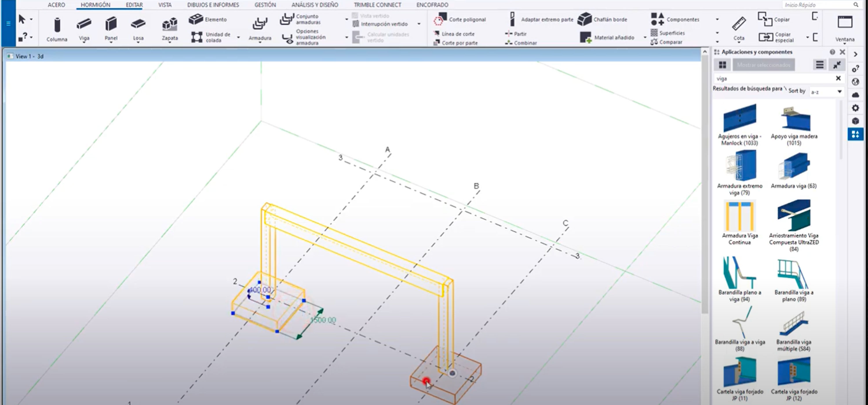Viewport: 868px width, 405px height.
Task: Expand Unidad de colada dropdown arrow
Action: point(238,37)
